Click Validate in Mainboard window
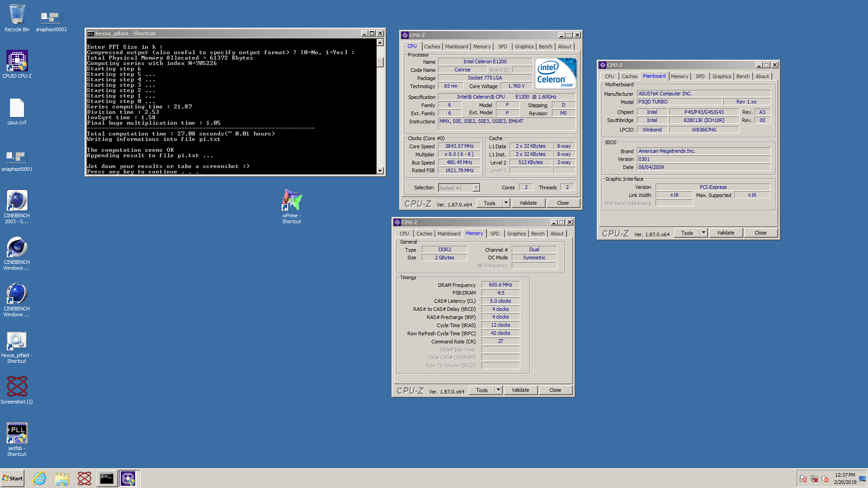 click(x=726, y=233)
